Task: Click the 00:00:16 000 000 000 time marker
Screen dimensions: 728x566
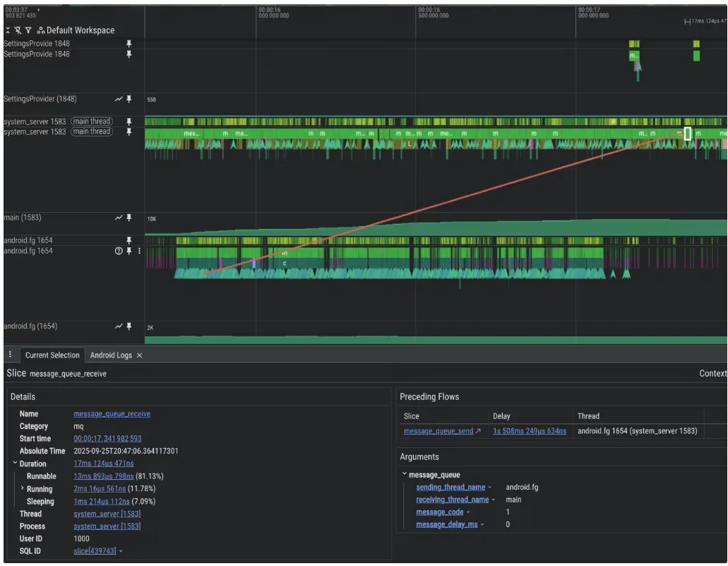Action: pyautogui.click(x=273, y=13)
